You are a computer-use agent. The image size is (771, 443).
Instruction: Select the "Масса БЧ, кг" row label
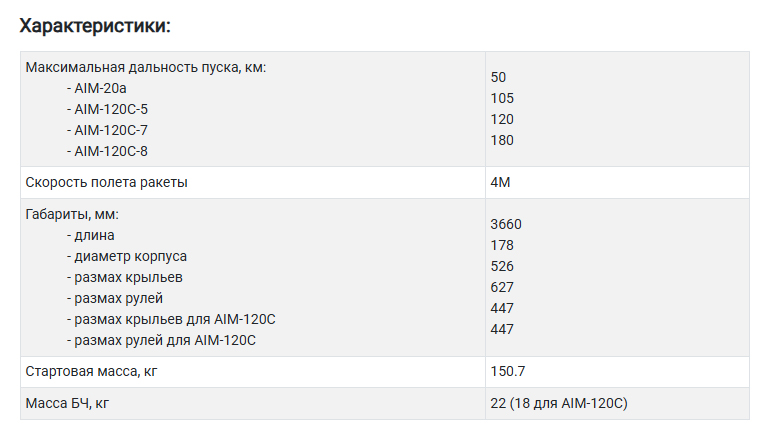pyautogui.click(x=69, y=403)
